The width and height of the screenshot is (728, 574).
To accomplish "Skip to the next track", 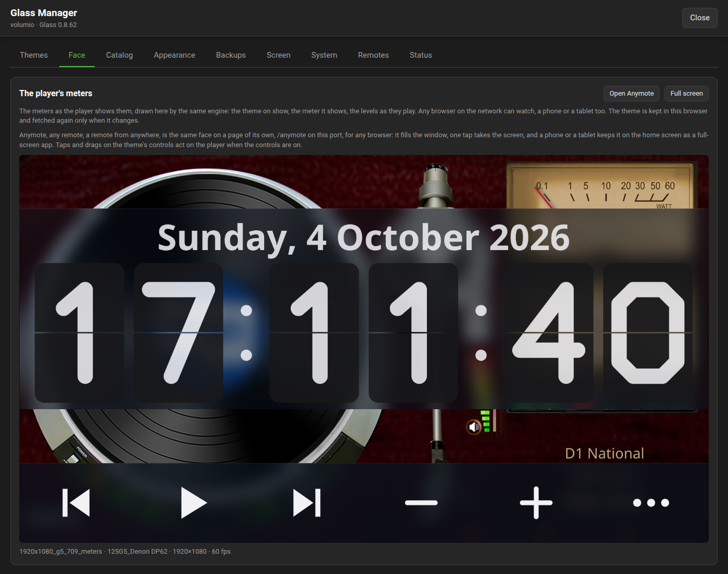I will [307, 503].
